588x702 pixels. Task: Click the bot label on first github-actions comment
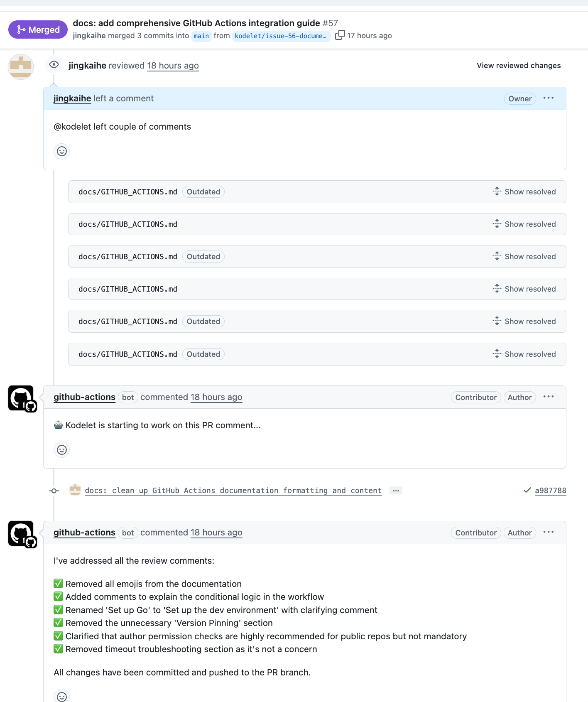coord(128,398)
